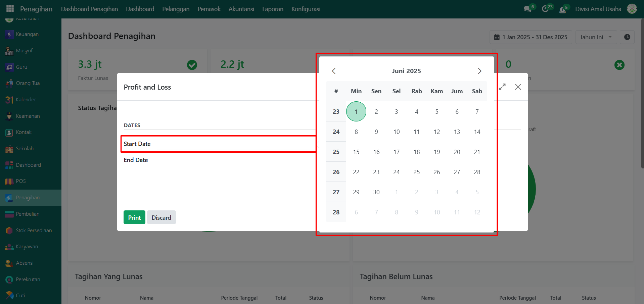This screenshot has height=304, width=644.
Task: Click the Print button
Action: [x=134, y=217]
